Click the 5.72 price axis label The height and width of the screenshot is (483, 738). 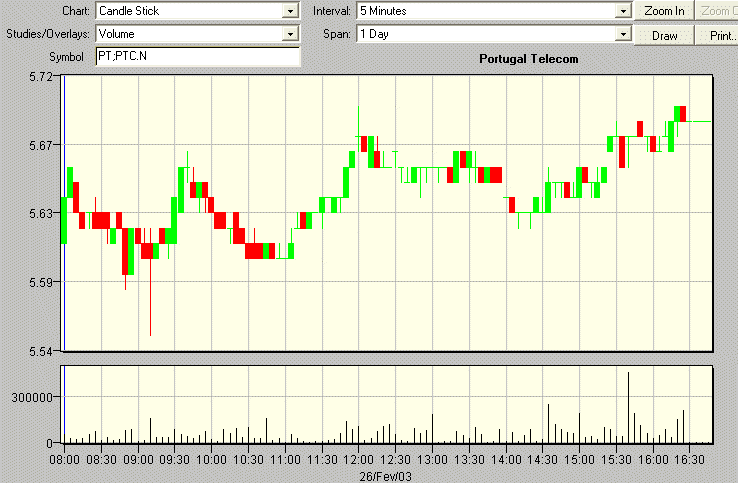pos(41,77)
